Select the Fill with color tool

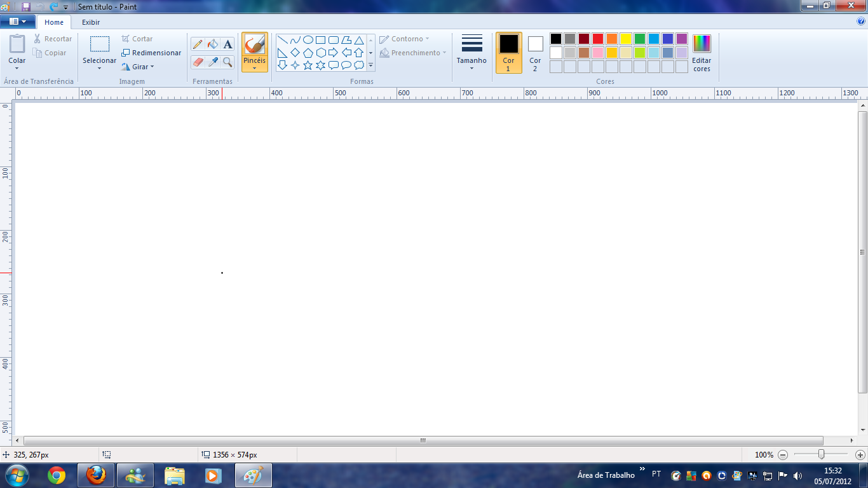click(x=212, y=44)
